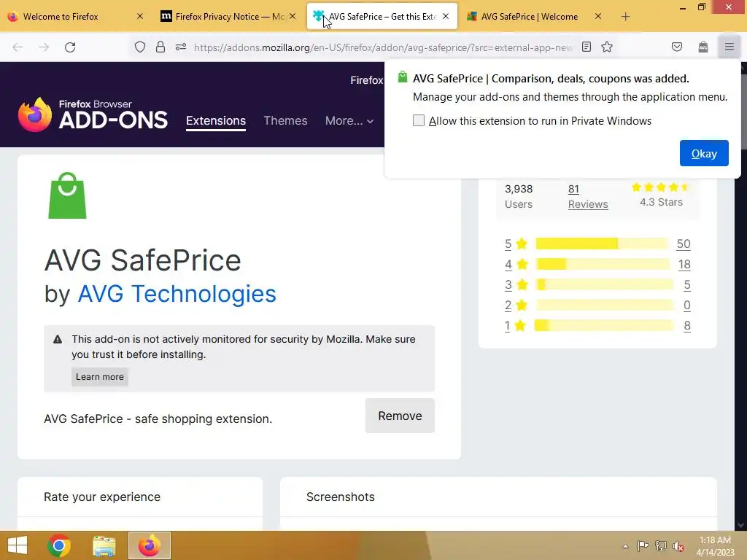747x560 pixels.
Task: Close the Welcome to Firefox tab
Action: 140,16
